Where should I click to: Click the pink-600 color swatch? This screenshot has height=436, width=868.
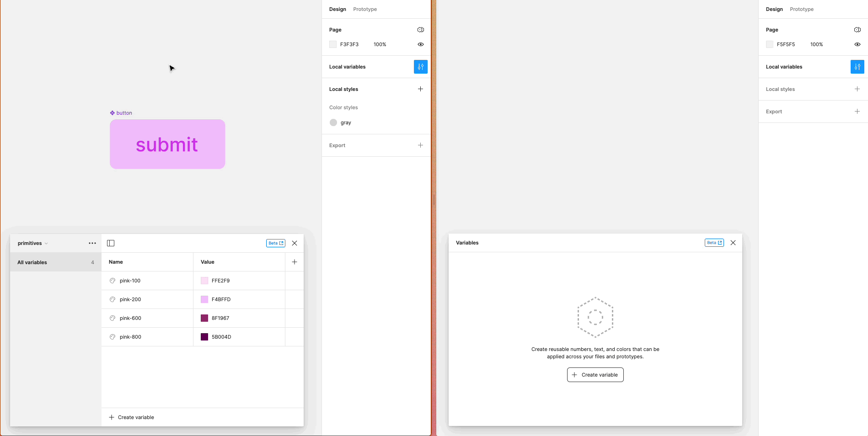click(204, 318)
